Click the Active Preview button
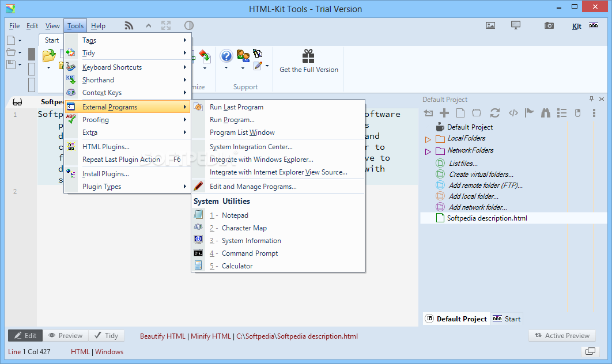612x364 pixels. [x=562, y=336]
